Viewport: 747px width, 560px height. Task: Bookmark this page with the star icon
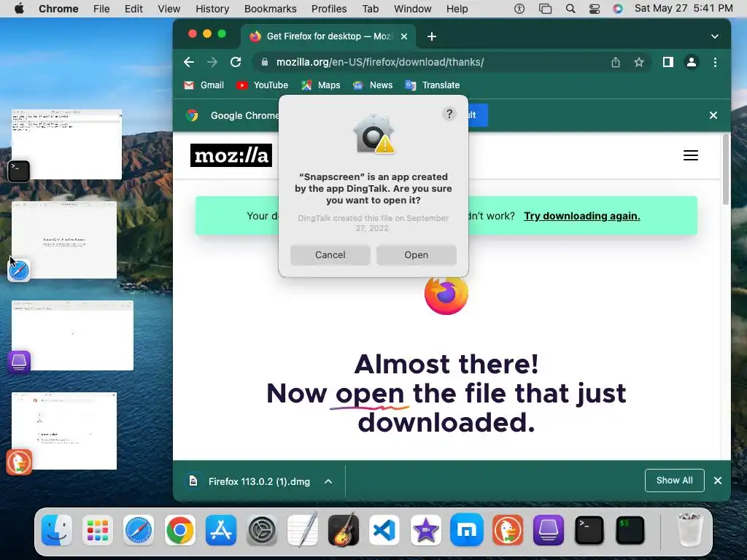pos(639,62)
